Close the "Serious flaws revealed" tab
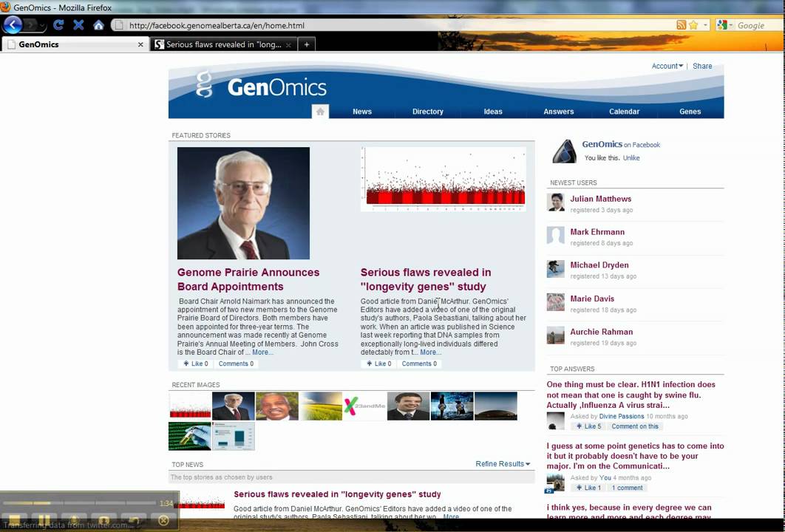The width and height of the screenshot is (785, 532). pos(288,44)
